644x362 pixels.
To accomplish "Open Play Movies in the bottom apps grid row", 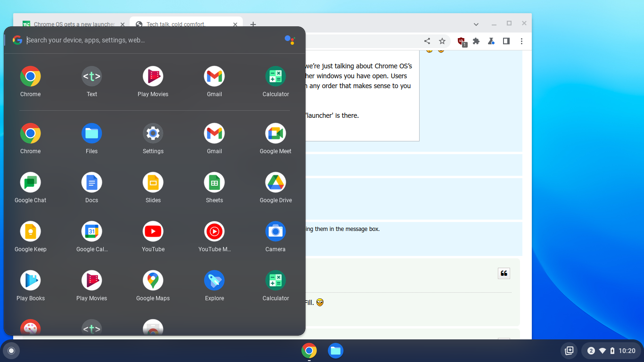I will pyautogui.click(x=91, y=286).
